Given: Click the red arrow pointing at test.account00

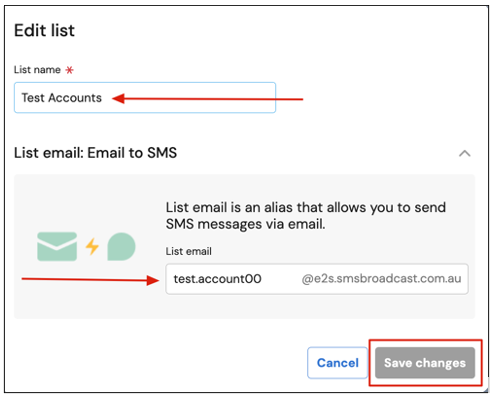Looking at the screenshot, I should pyautogui.click(x=90, y=279).
